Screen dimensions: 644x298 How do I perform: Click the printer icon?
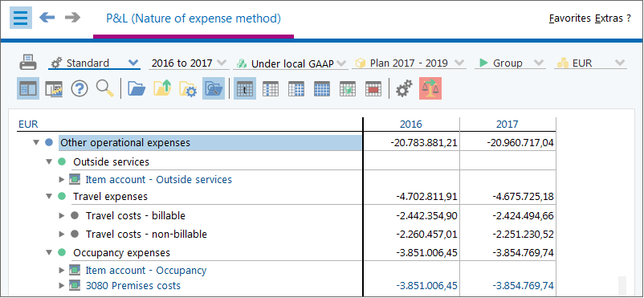click(x=28, y=63)
